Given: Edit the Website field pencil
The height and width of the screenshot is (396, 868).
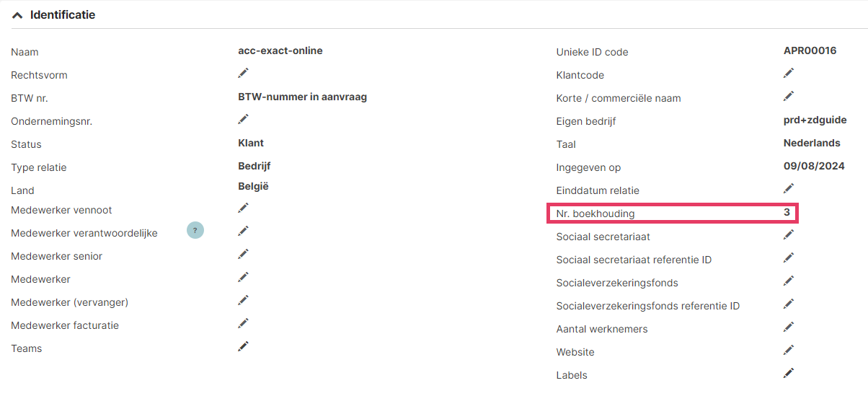Looking at the screenshot, I should 789,350.
